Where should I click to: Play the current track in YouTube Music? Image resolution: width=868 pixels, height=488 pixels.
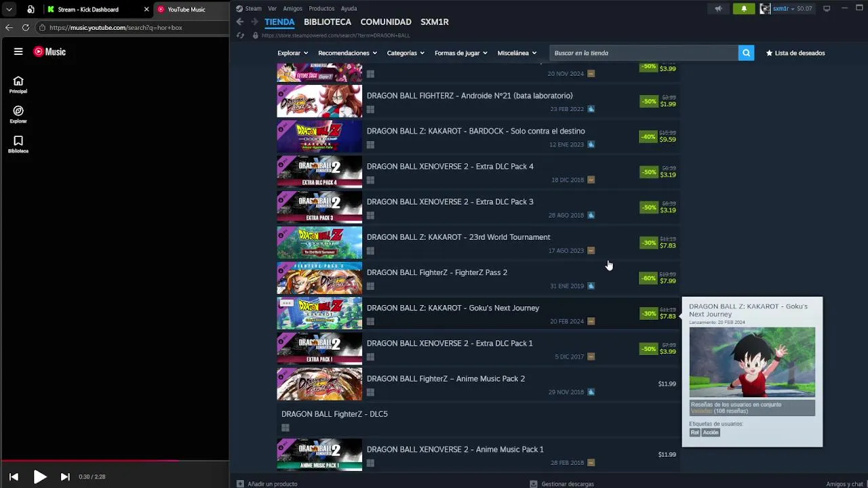click(x=40, y=476)
